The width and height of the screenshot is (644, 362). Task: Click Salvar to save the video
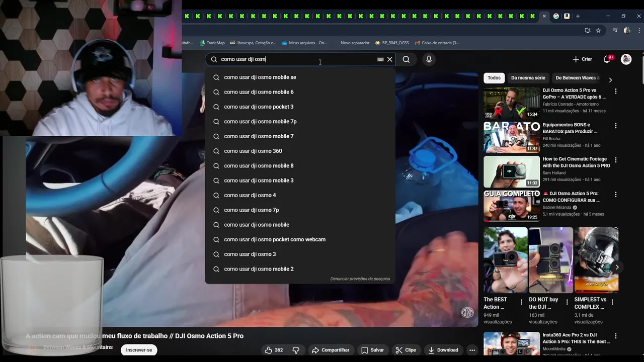(372, 350)
